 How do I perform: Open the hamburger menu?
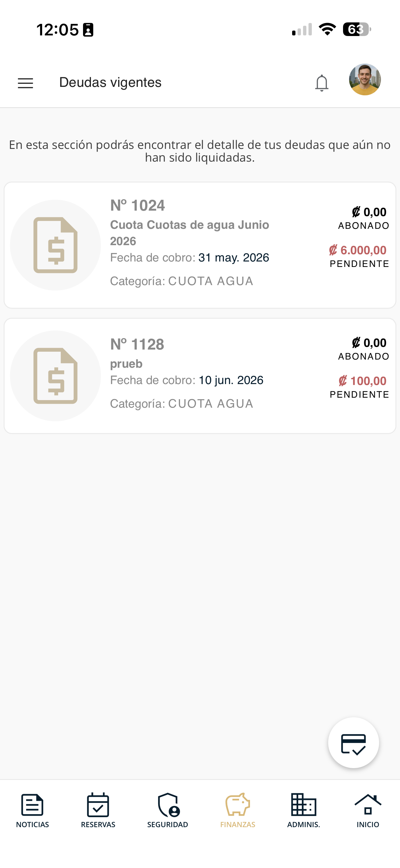25,83
